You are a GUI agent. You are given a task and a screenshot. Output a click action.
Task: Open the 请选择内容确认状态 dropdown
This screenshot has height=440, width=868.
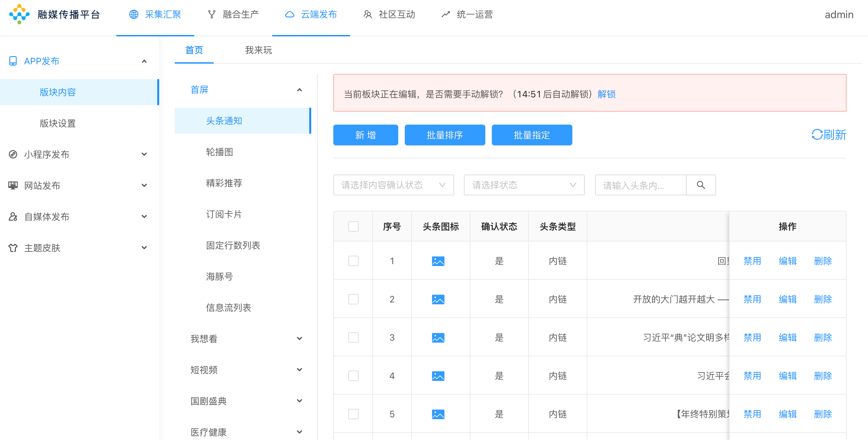coord(394,185)
